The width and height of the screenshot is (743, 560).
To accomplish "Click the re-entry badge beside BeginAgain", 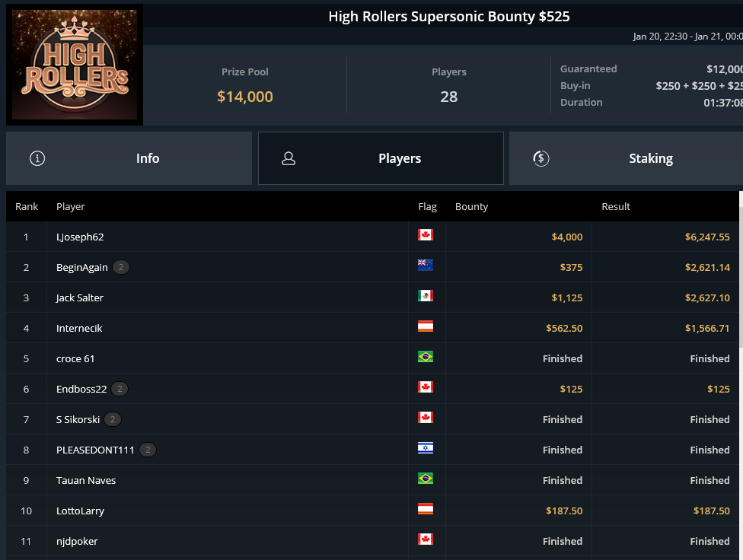I will (x=121, y=267).
